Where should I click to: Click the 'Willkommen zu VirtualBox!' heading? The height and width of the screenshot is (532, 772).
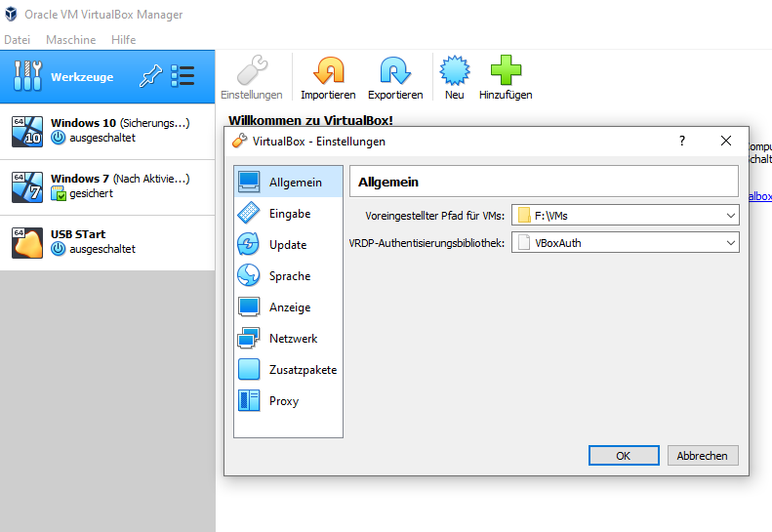coord(310,120)
